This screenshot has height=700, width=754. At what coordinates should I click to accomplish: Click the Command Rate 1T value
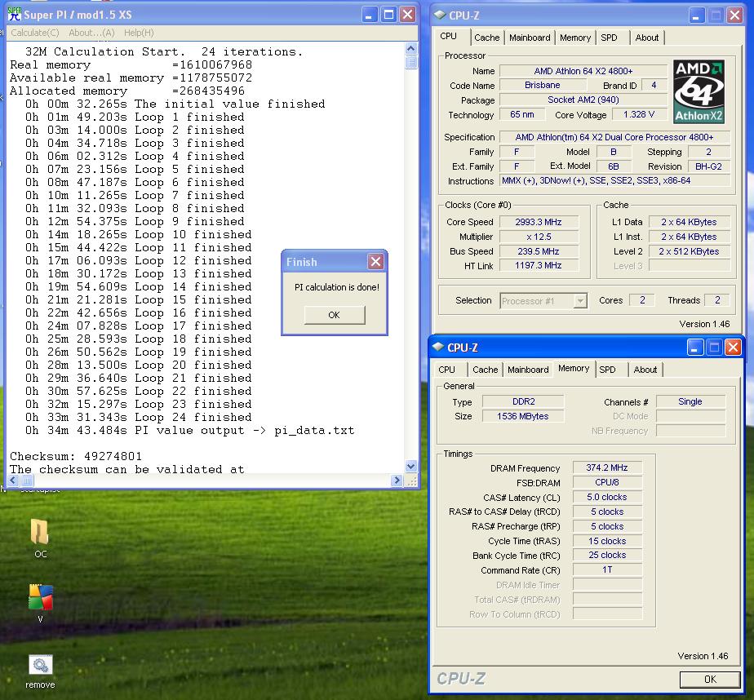607,569
